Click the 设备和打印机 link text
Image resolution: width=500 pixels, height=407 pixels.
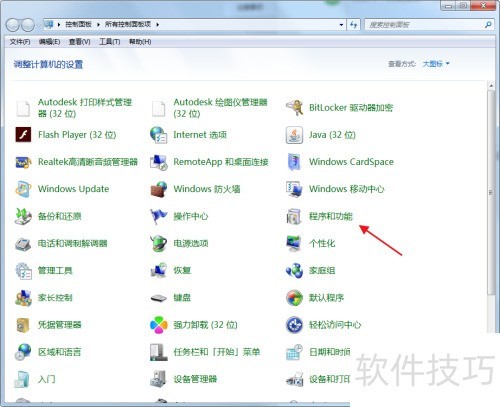pos(329,379)
